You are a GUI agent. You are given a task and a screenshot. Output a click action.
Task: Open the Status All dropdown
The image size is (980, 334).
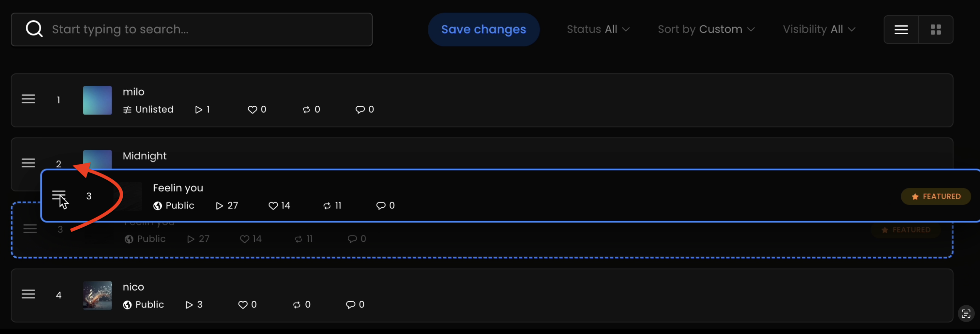(x=598, y=29)
